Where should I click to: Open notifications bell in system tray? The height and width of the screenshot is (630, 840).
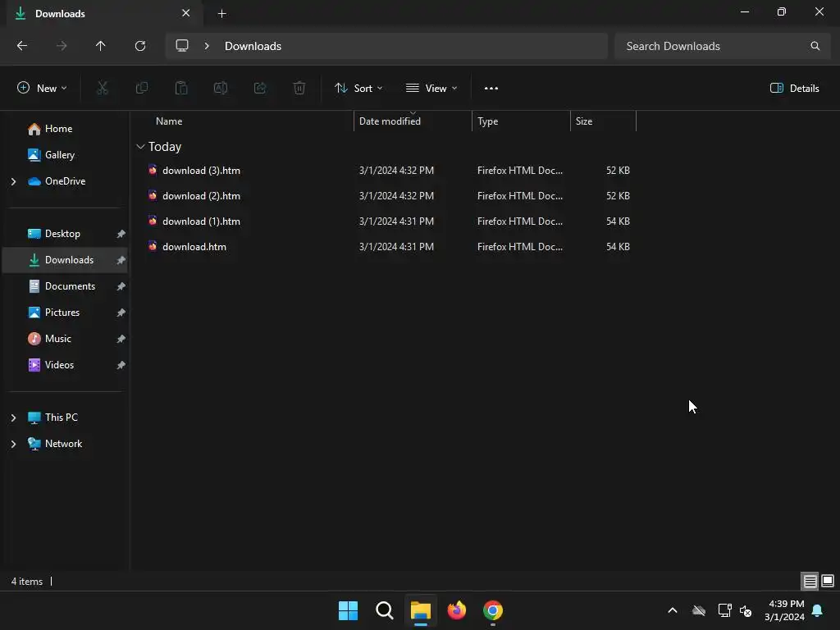(x=818, y=610)
